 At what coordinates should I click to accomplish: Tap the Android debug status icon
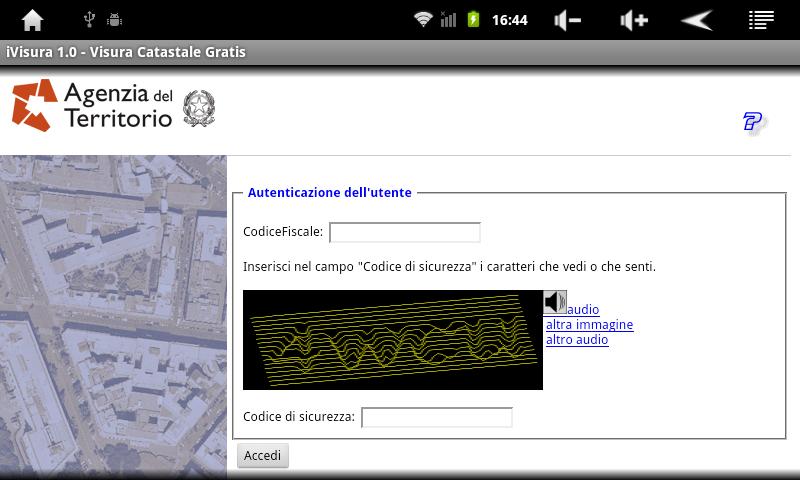tap(114, 20)
